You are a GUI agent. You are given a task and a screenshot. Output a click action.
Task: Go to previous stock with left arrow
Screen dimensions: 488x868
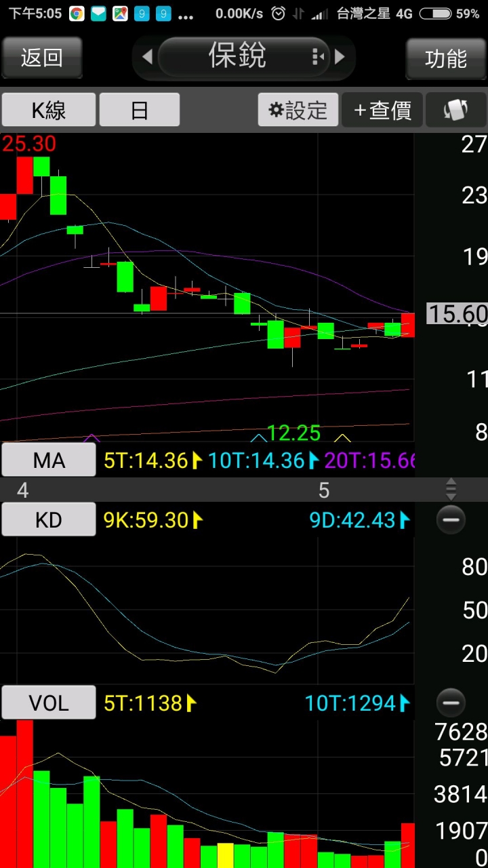tap(147, 57)
